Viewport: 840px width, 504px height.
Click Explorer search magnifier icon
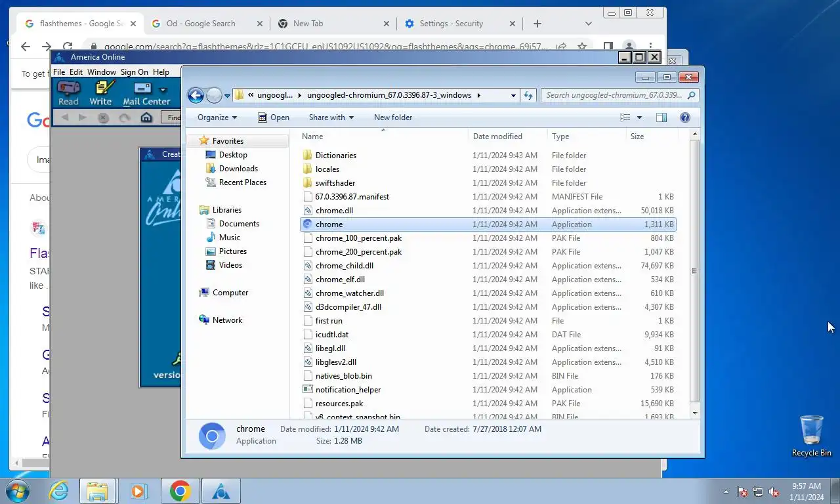(x=690, y=95)
